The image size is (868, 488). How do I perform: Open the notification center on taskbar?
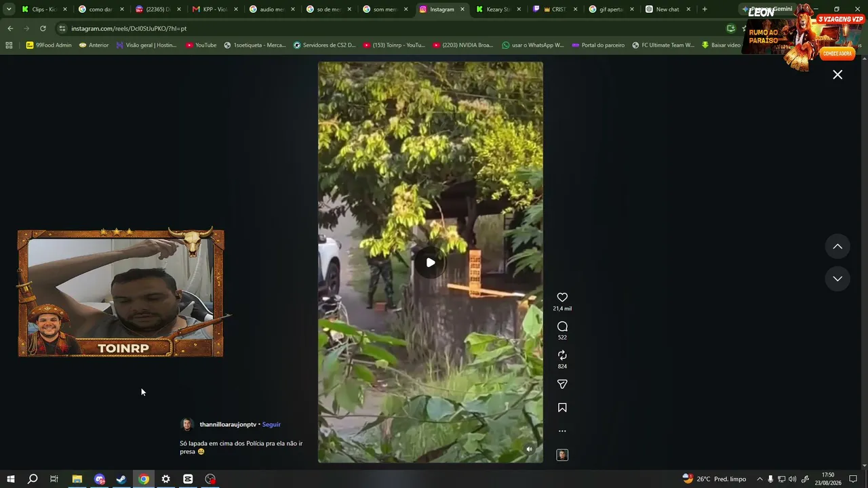tap(853, 479)
